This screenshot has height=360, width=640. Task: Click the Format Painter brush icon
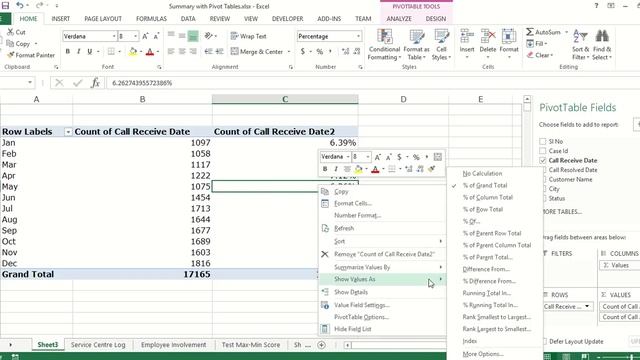[x=11, y=55]
